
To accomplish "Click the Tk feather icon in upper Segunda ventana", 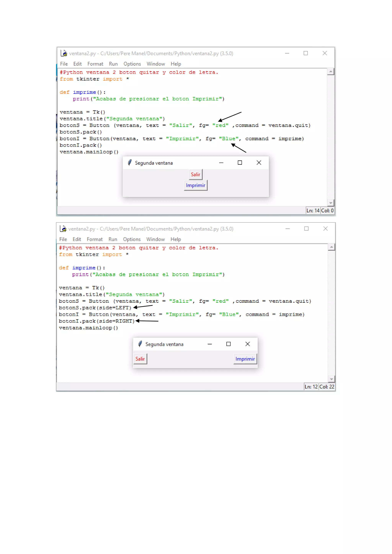I will click(130, 163).
